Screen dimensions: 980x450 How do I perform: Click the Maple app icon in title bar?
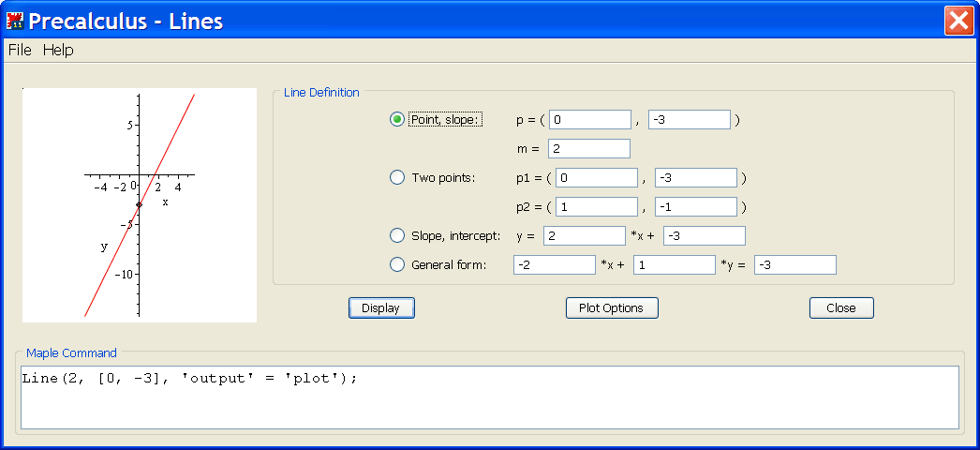[x=14, y=20]
